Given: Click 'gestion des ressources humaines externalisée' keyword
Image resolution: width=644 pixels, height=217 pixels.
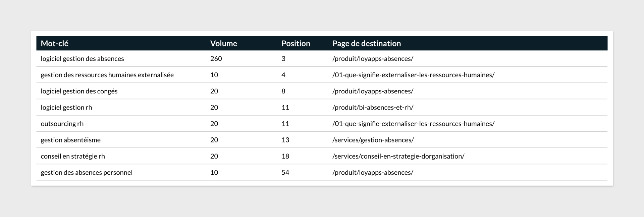Looking at the screenshot, I should tap(107, 75).
